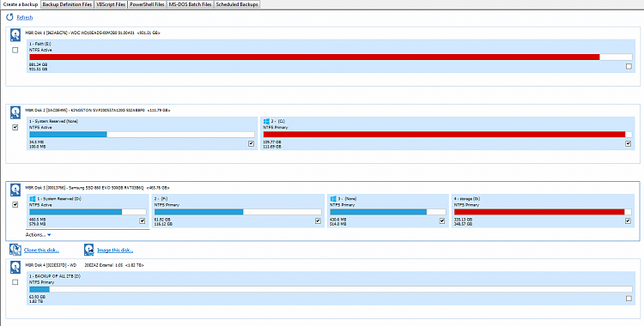Screen dimensions: 644x326
Task: Click the MBR Disk 3 Samsung drive icon
Action: tap(15, 190)
